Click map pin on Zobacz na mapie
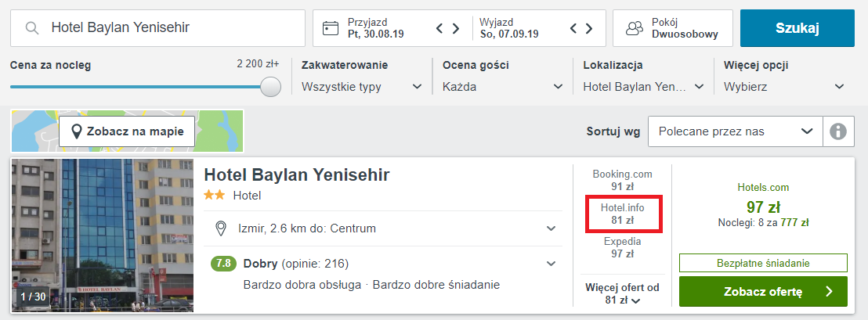 [x=78, y=131]
